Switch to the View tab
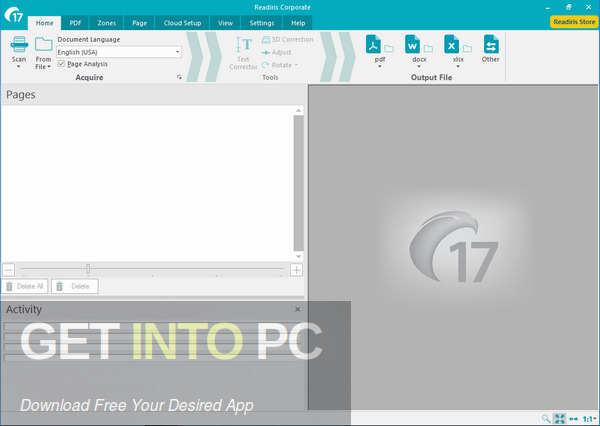600x426 pixels. coord(225,23)
